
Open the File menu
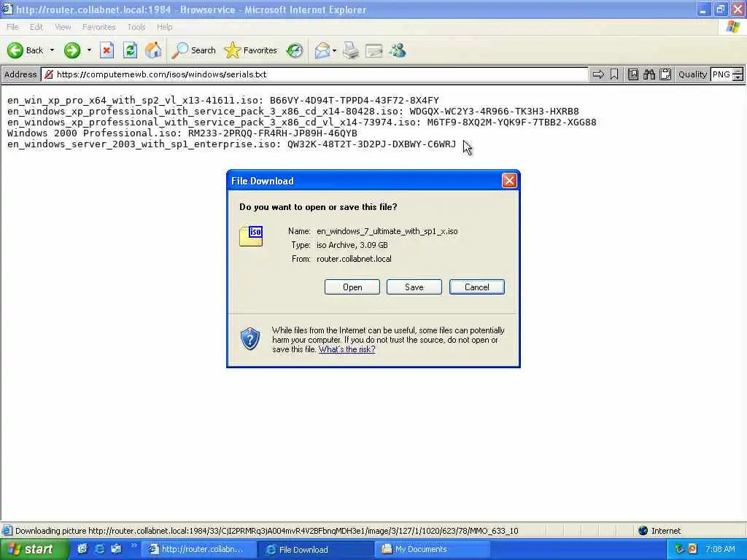(12, 27)
